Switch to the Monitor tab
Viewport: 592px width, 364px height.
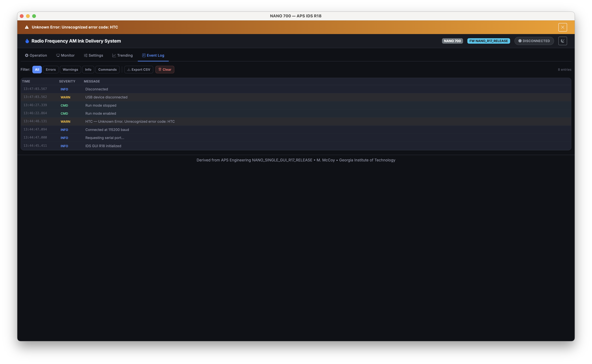[65, 55]
